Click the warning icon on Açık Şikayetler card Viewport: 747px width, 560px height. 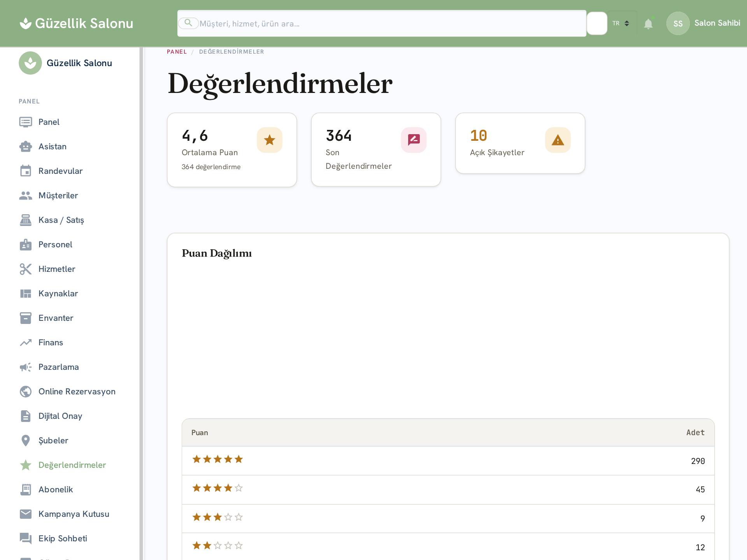point(558,140)
